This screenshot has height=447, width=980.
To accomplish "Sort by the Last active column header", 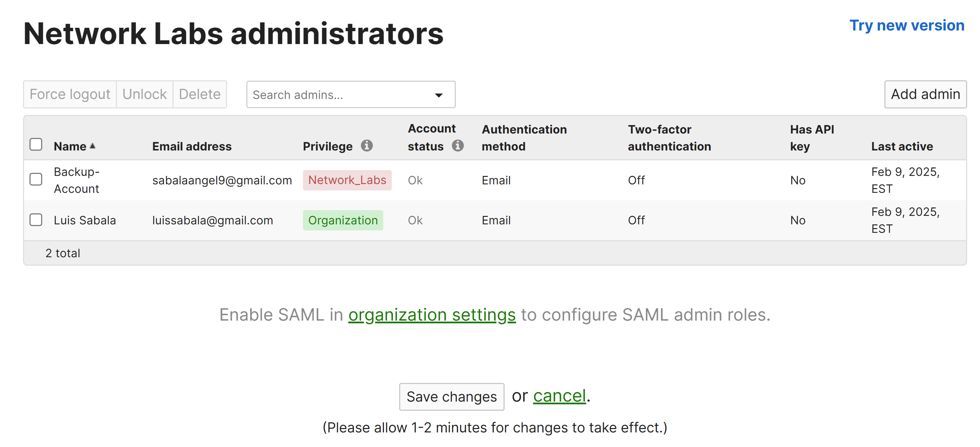I will [902, 146].
